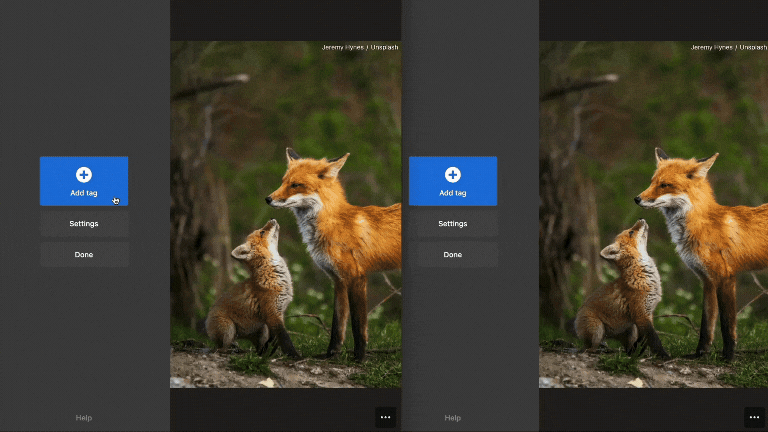Select Done in the right panel
Screen dimensions: 768x432
pyautogui.click(x=453, y=255)
